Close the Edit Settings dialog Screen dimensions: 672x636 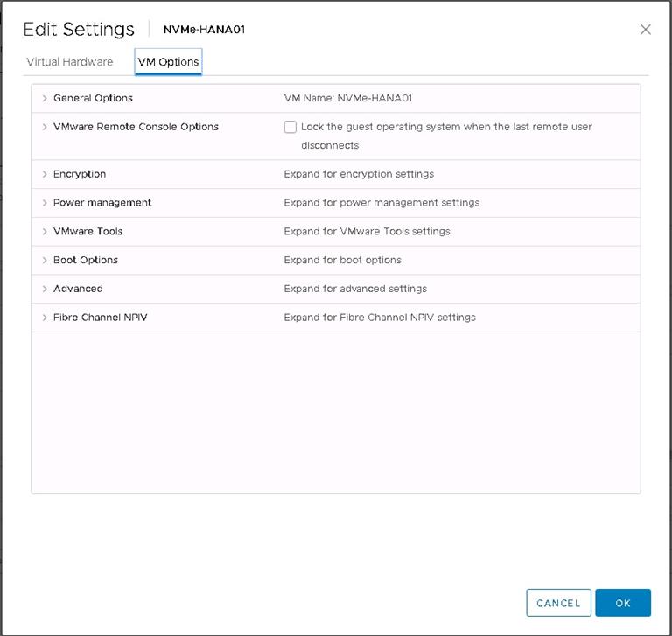pos(645,30)
